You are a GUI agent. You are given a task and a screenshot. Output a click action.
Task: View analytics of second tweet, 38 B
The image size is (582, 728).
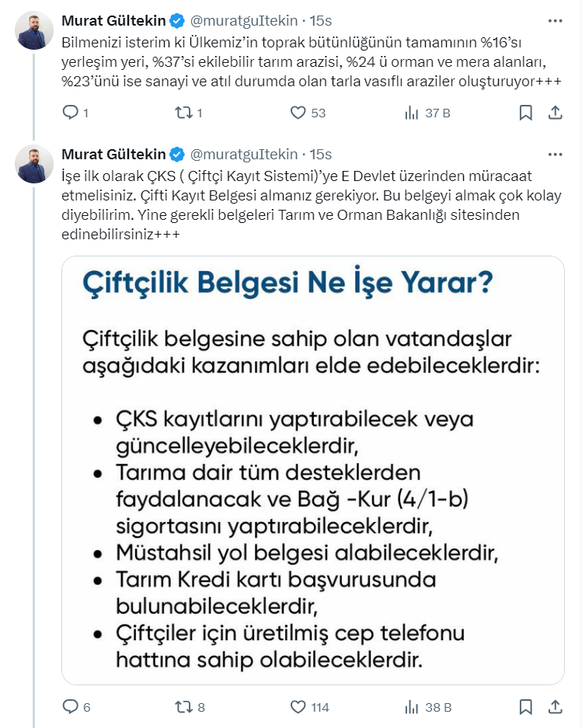(x=412, y=707)
